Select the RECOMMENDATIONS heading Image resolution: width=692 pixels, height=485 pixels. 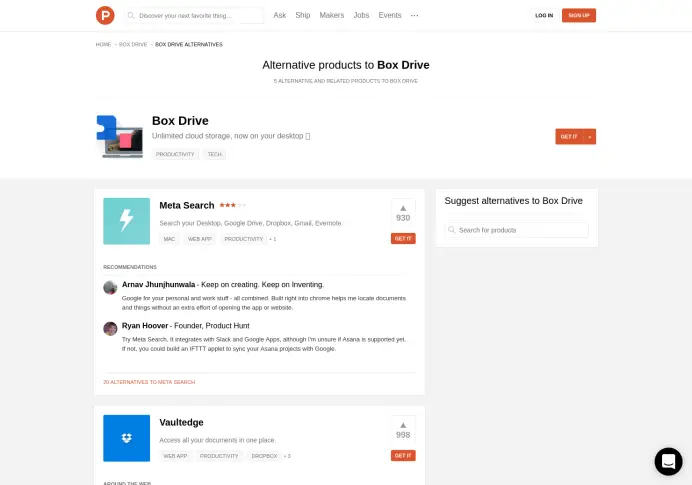click(x=130, y=267)
